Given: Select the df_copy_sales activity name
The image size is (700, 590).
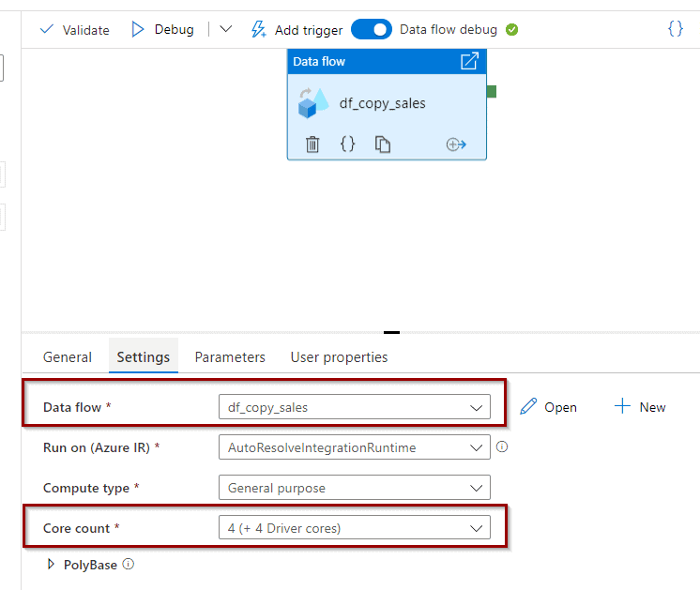Looking at the screenshot, I should 383,103.
